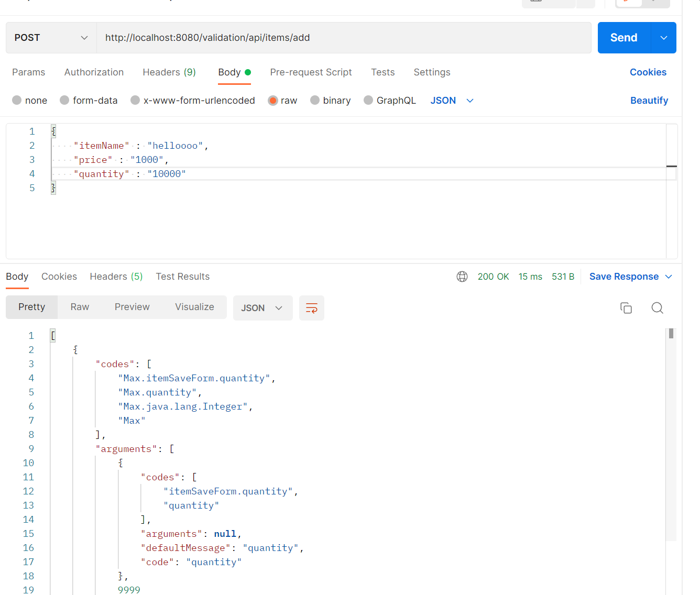Click the search response icon

point(658,308)
